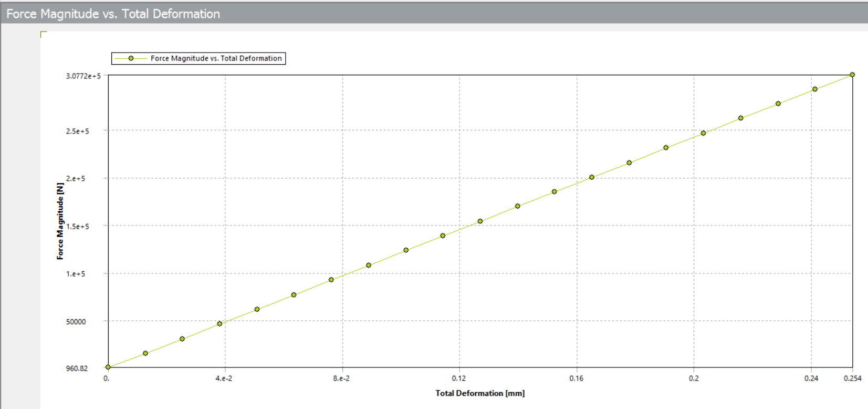
Task: Click Y-axis value '2.e+5'
Action: click(75, 179)
